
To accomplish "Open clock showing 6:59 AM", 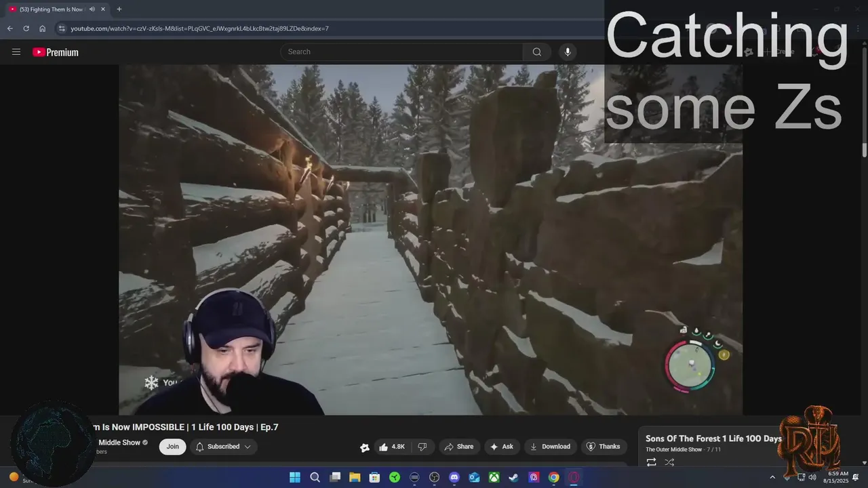I will pos(837,477).
